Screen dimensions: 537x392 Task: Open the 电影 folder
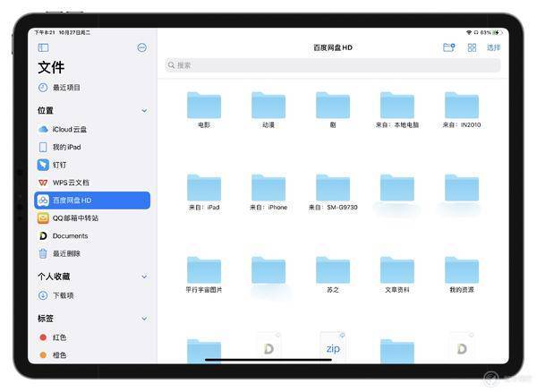pos(204,110)
